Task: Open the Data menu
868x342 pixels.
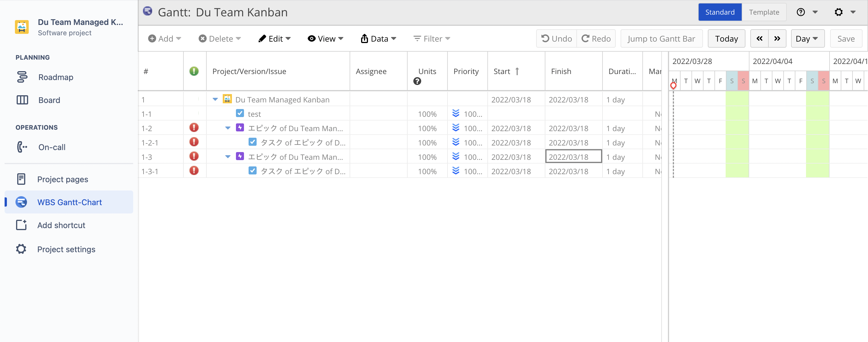Action: [378, 39]
